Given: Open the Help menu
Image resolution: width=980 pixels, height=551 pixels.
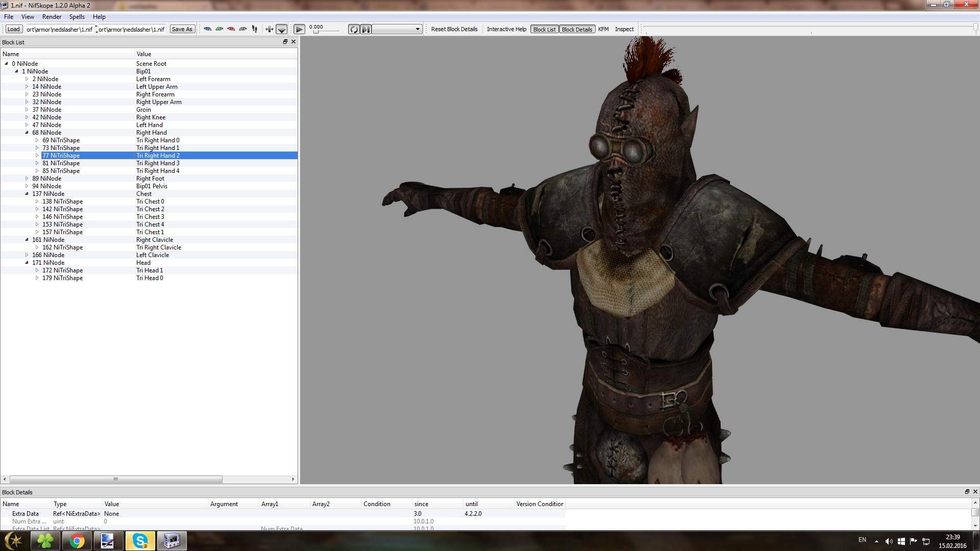Looking at the screenshot, I should [x=99, y=17].
